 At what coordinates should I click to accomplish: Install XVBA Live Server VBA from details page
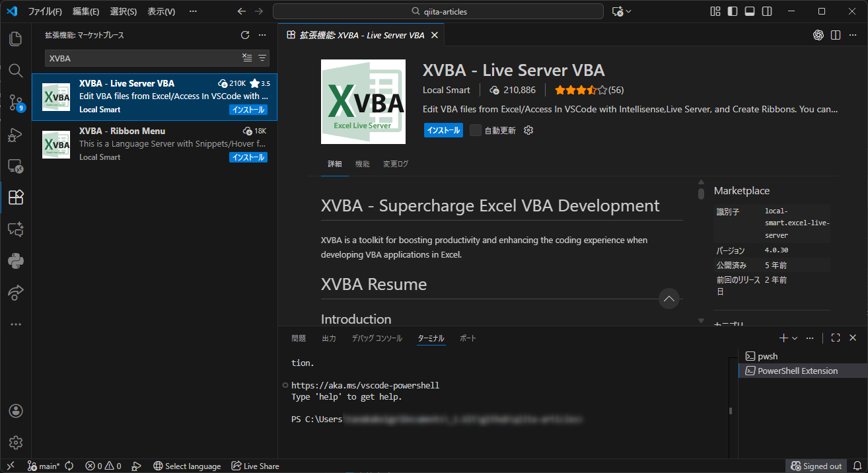443,130
